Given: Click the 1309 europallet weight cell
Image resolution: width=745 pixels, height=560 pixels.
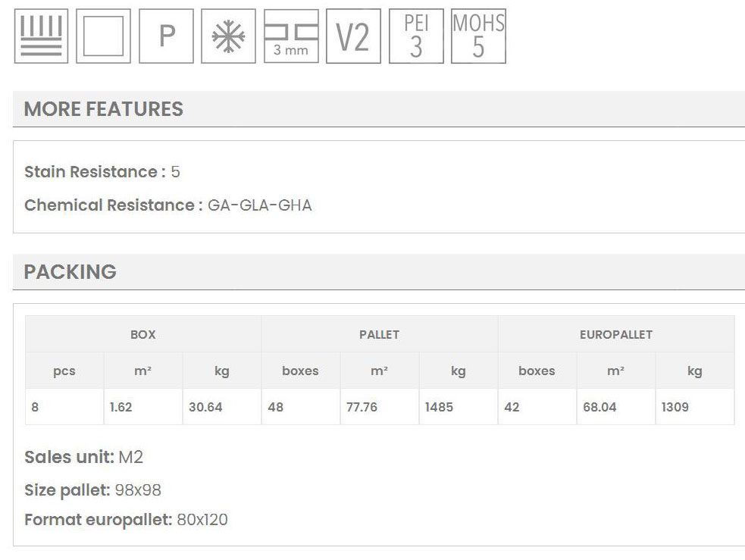Looking at the screenshot, I should (675, 407).
